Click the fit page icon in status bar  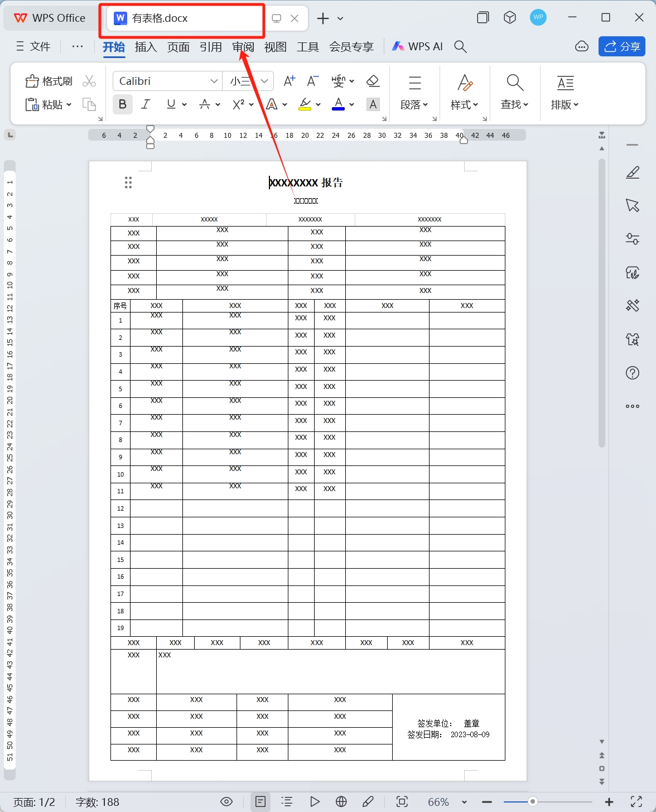tap(402, 802)
